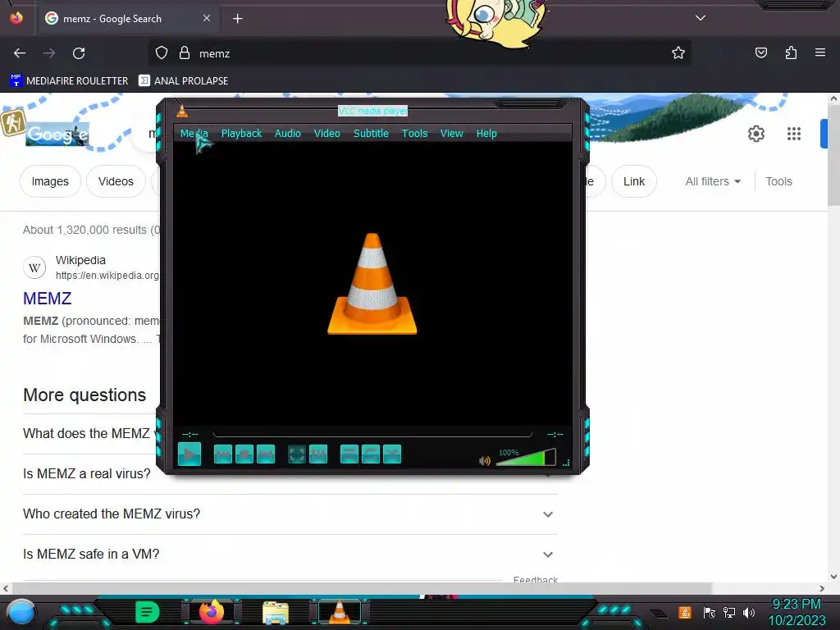Click VLC next media button
This screenshot has height=630, width=840.
tap(266, 454)
